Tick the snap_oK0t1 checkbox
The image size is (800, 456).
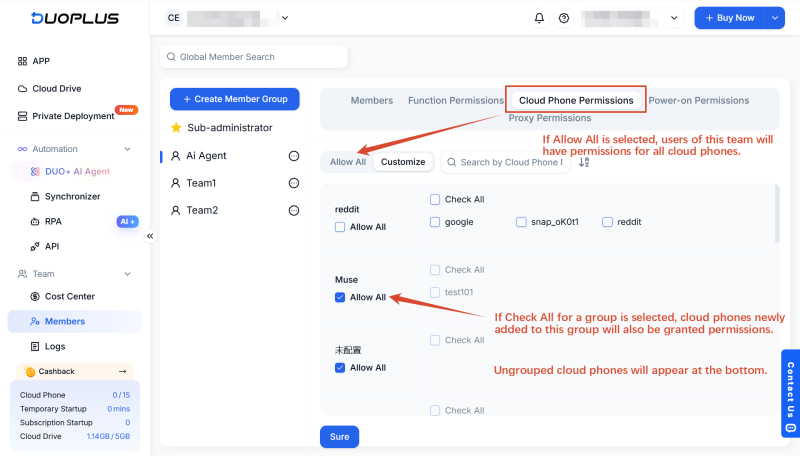(x=521, y=222)
